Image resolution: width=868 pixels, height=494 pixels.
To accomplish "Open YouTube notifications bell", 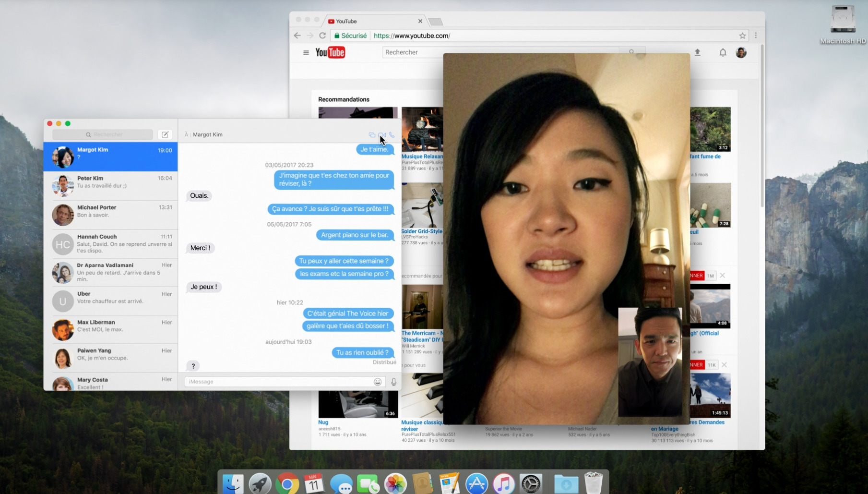I will coord(723,52).
